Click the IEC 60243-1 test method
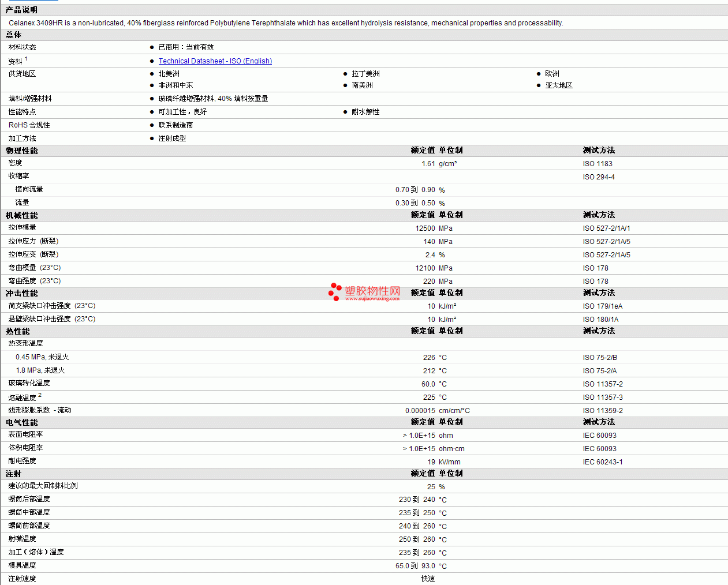The width and height of the screenshot is (728, 585). click(603, 462)
